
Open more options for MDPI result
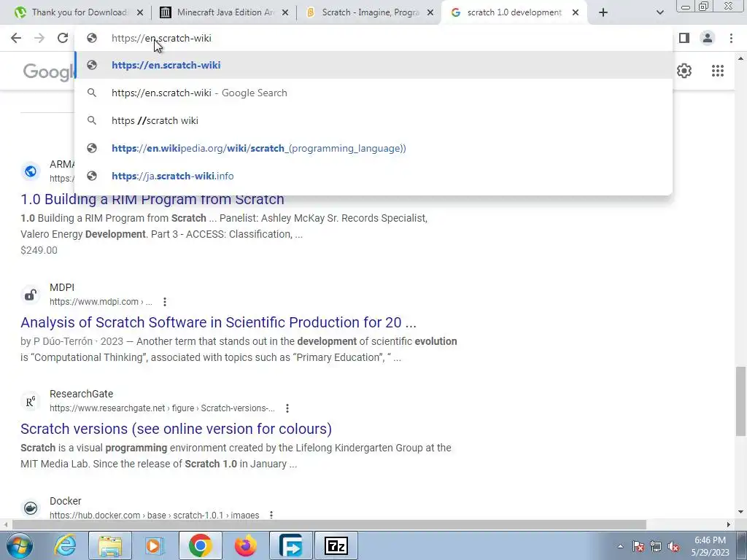[x=165, y=302]
